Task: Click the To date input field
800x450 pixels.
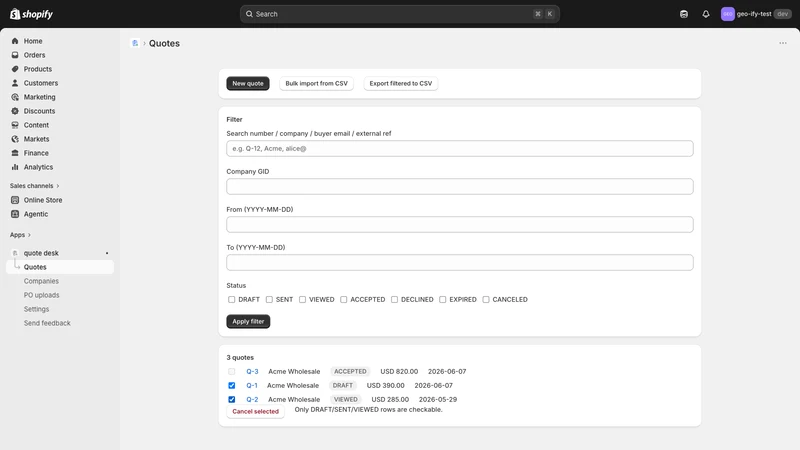Action: (460, 262)
